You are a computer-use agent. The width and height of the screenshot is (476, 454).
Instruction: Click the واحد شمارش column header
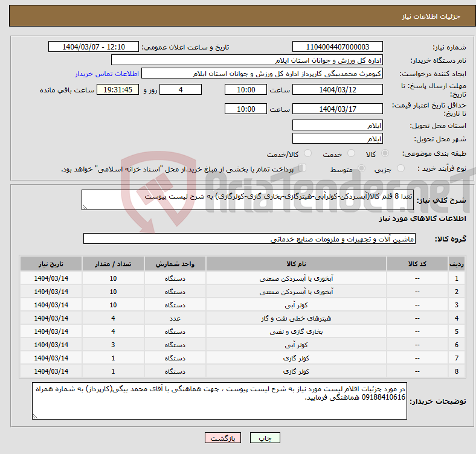click(x=175, y=264)
